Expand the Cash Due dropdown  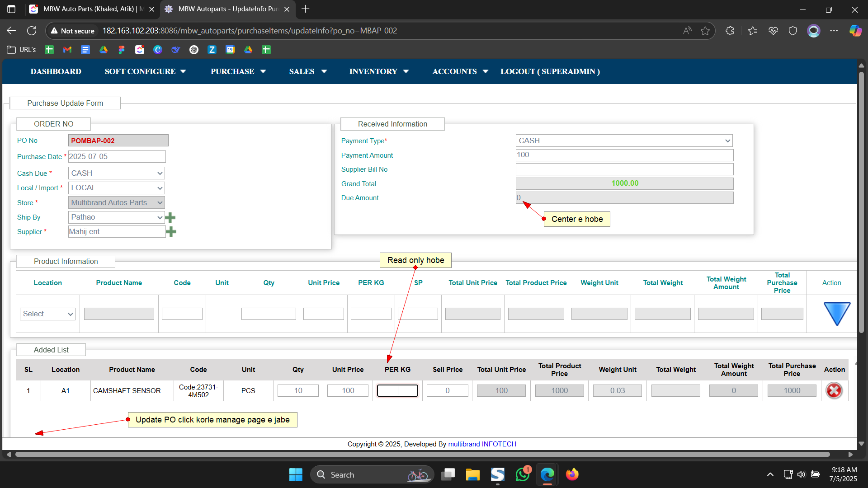(x=116, y=174)
